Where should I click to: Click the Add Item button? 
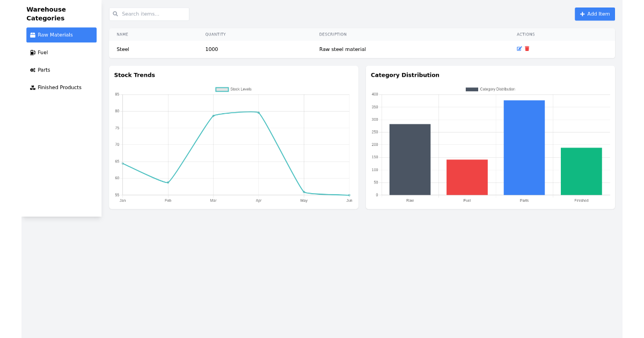pos(595,14)
